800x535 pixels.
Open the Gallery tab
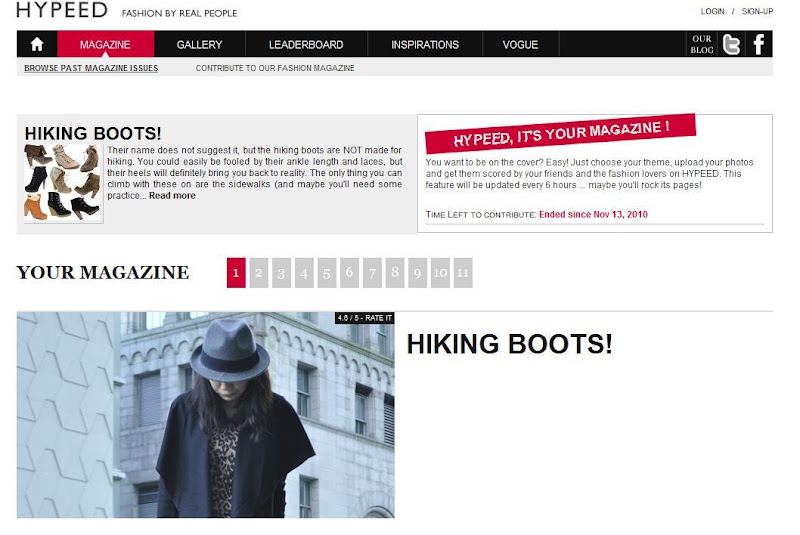199,44
